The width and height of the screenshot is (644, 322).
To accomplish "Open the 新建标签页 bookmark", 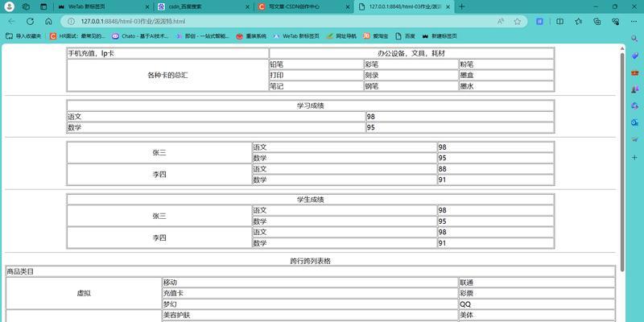I will tap(440, 36).
